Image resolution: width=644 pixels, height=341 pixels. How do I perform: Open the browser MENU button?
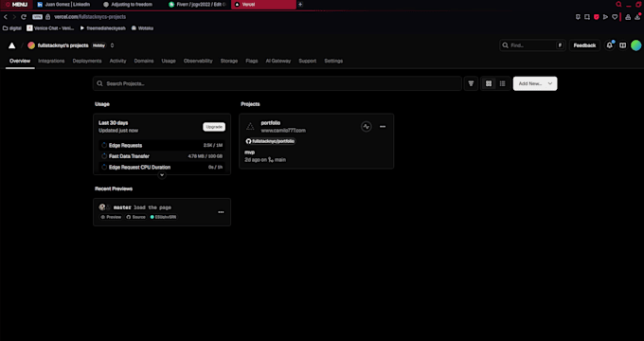click(x=16, y=5)
